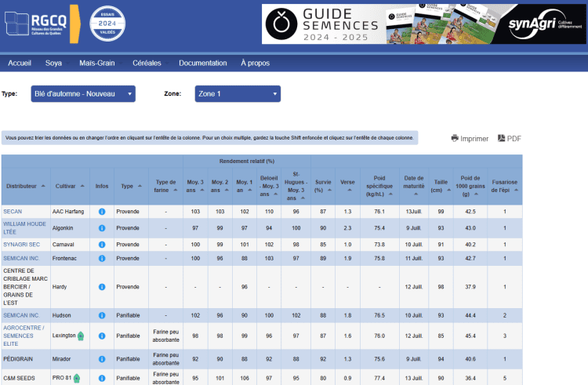Click the PÉDIGRAIN distributor cell

click(x=26, y=359)
